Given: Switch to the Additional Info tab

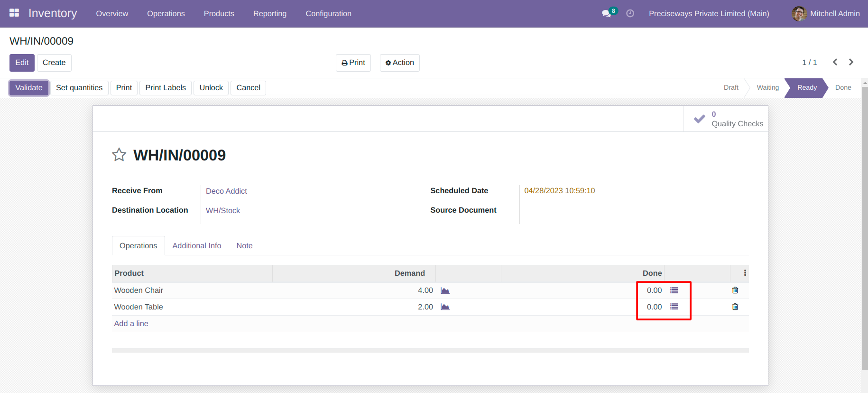Looking at the screenshot, I should coord(197,246).
